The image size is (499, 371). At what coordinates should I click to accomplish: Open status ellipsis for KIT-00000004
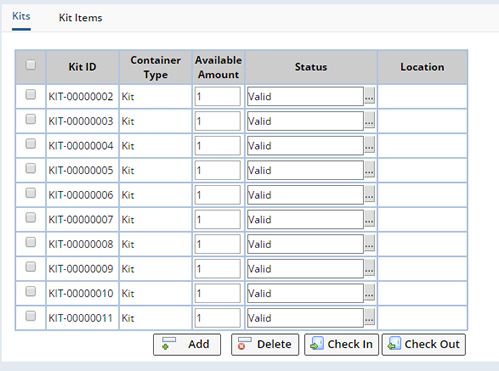point(369,146)
